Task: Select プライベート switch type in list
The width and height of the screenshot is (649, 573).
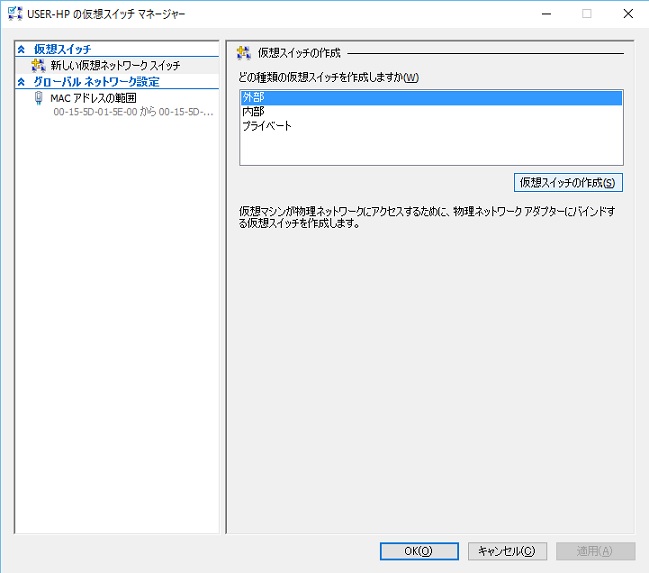Action: [431, 126]
